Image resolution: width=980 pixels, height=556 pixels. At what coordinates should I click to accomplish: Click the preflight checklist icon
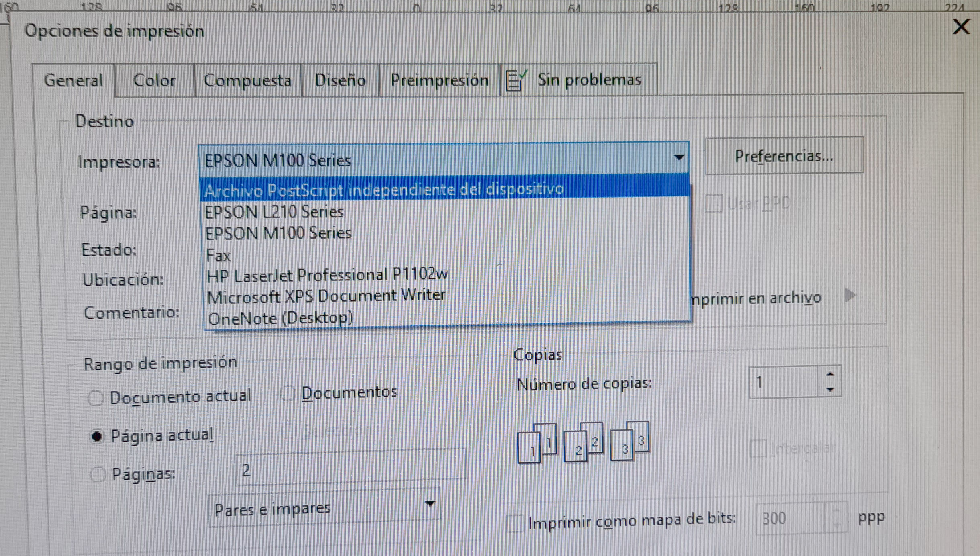click(x=516, y=80)
